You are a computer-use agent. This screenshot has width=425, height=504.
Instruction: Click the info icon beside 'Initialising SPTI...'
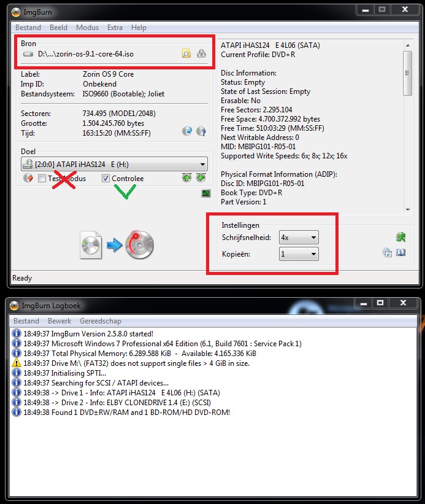click(x=17, y=373)
